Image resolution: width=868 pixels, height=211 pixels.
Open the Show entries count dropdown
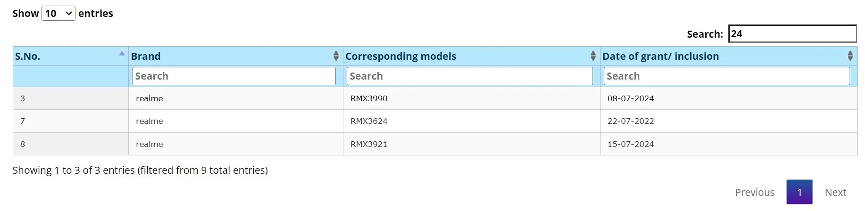(58, 13)
